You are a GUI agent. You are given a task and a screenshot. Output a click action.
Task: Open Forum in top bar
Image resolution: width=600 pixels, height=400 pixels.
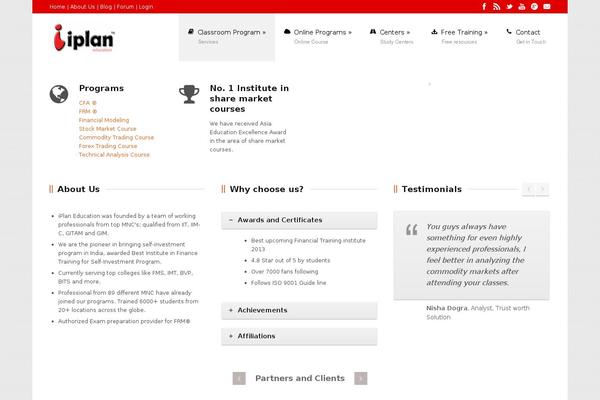125,7
